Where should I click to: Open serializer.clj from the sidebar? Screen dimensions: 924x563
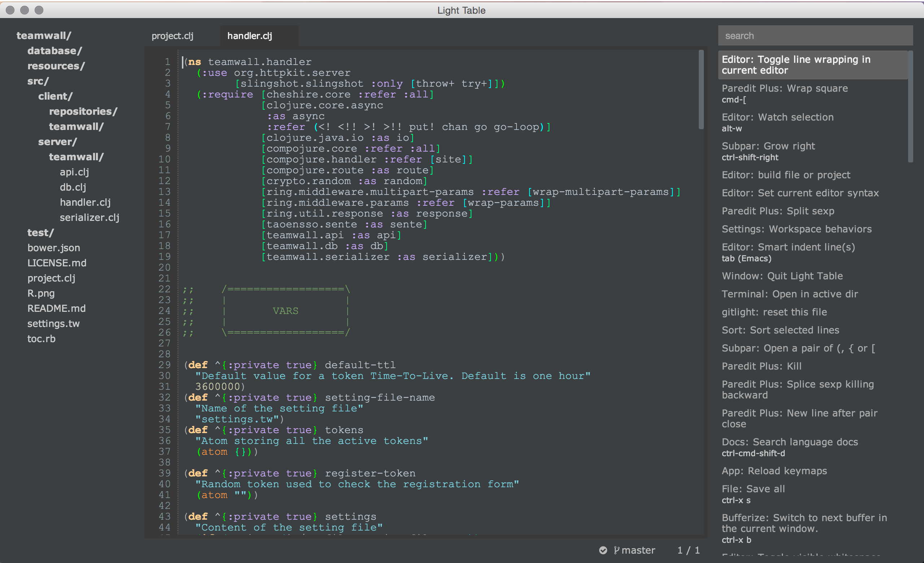[89, 217]
